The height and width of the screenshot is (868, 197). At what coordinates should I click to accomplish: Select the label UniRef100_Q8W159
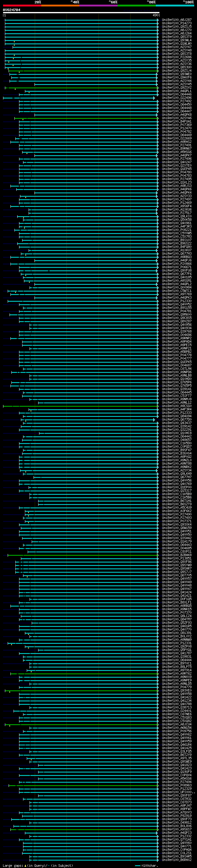(x=177, y=528)
